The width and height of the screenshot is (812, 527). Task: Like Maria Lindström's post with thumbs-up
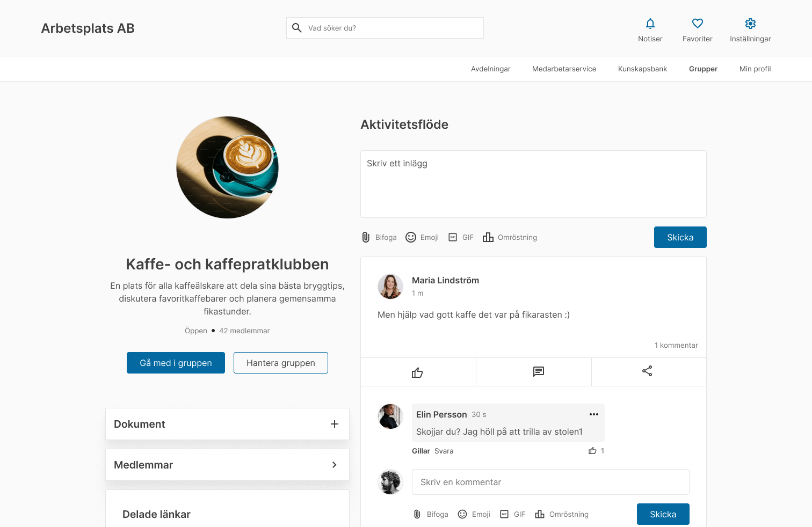[417, 372]
